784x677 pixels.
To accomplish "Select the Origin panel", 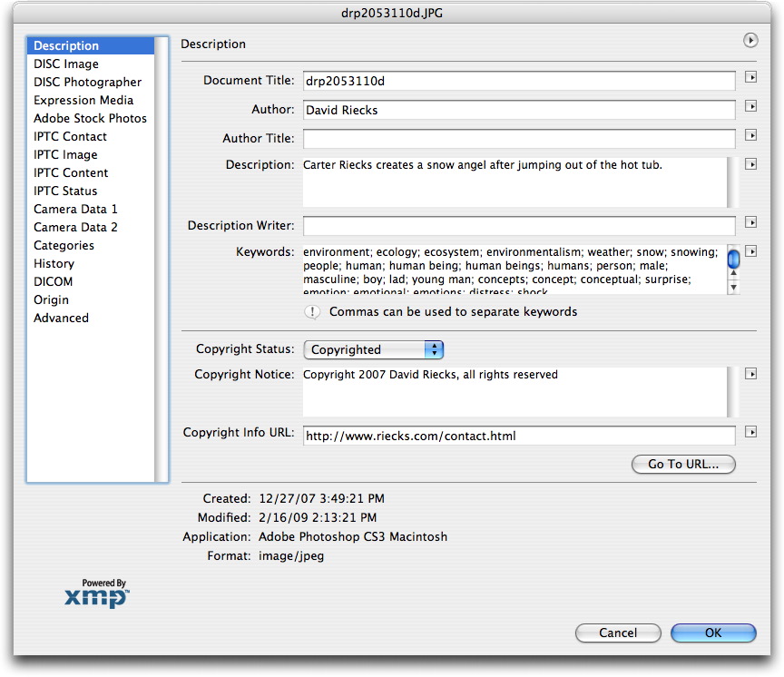I will pyautogui.click(x=91, y=300).
